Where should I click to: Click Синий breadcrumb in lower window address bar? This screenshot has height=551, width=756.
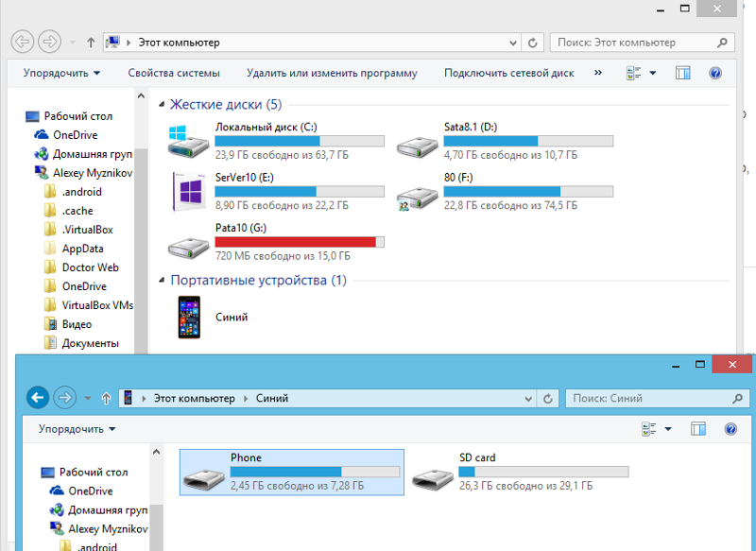272,399
